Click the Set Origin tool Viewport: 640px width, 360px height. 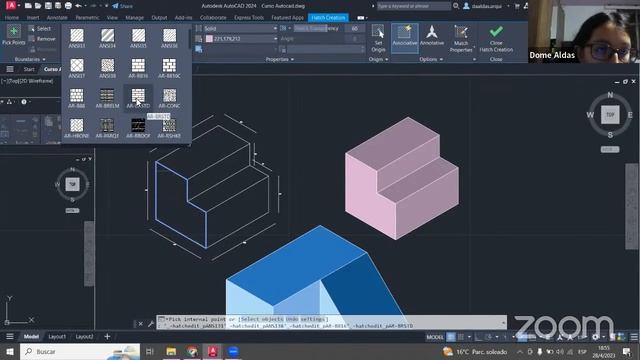[x=378, y=38]
